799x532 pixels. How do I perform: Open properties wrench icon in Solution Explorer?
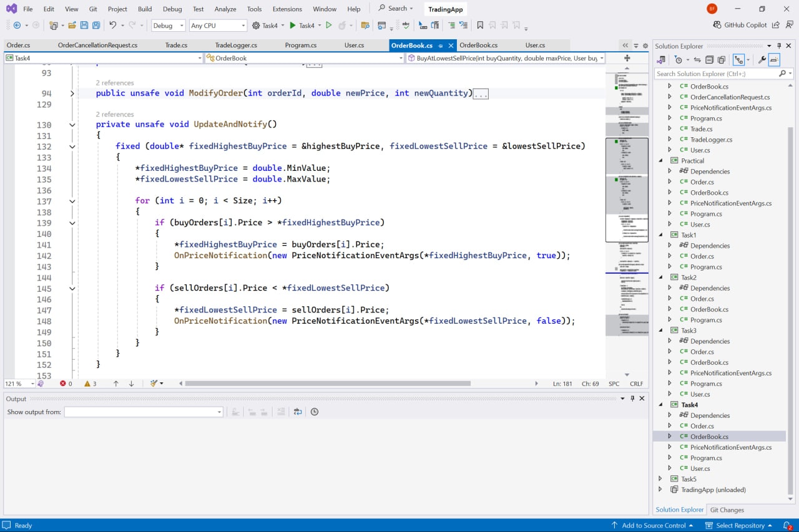click(762, 60)
